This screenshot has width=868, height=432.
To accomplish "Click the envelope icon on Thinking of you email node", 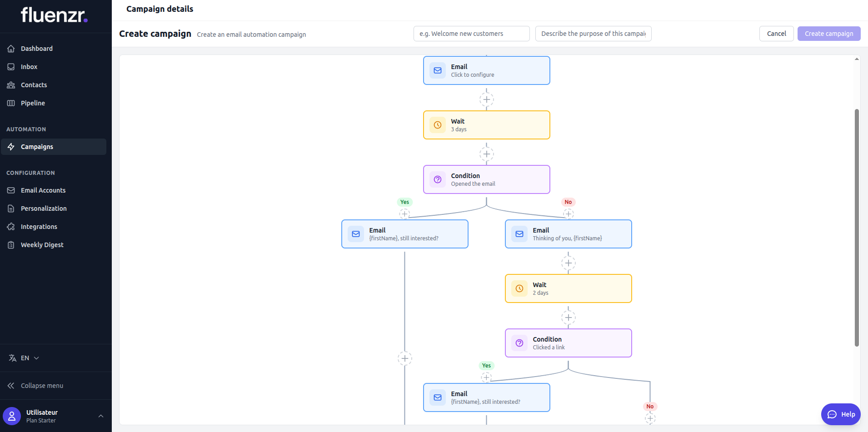I will pos(519,234).
